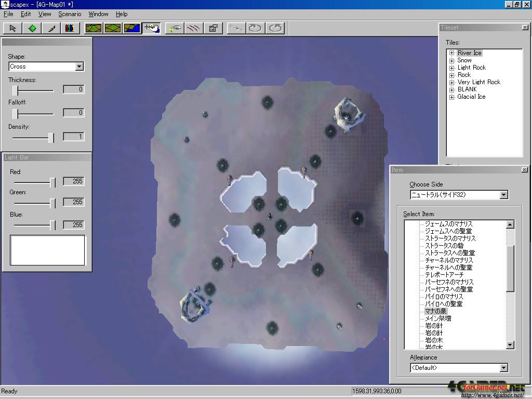Viewport: 532px width, 399px height.
Task: Expand the Rock tile group
Action: pyautogui.click(x=451, y=75)
